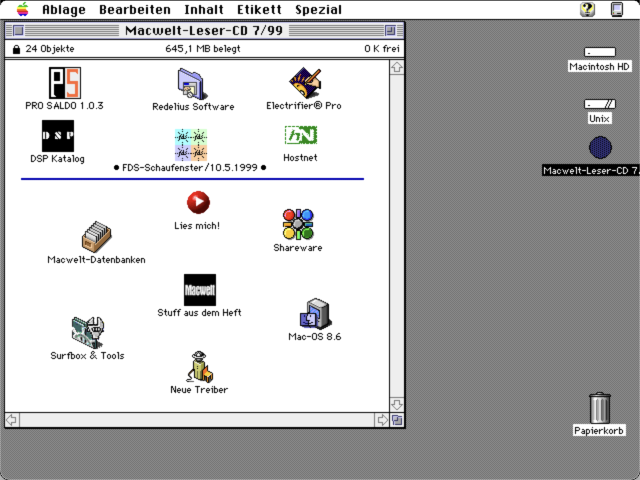Open the Ablage menu
This screenshot has width=640, height=480.
[x=64, y=9]
